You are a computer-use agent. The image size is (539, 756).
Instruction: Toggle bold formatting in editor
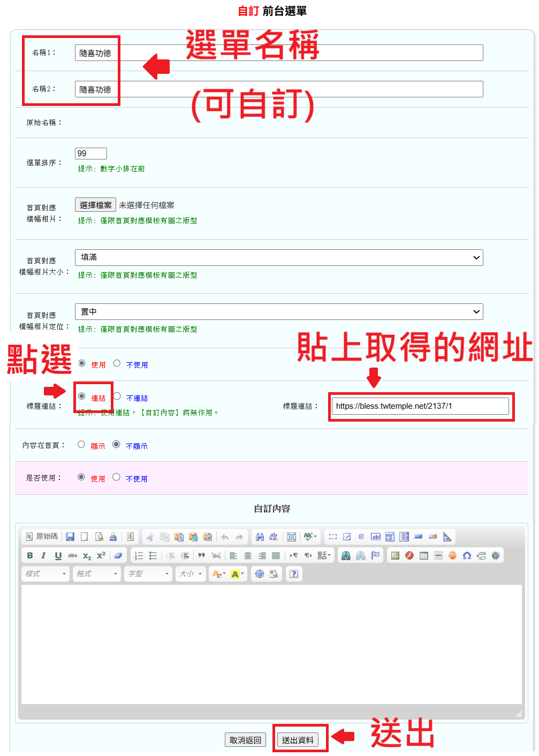coord(30,556)
